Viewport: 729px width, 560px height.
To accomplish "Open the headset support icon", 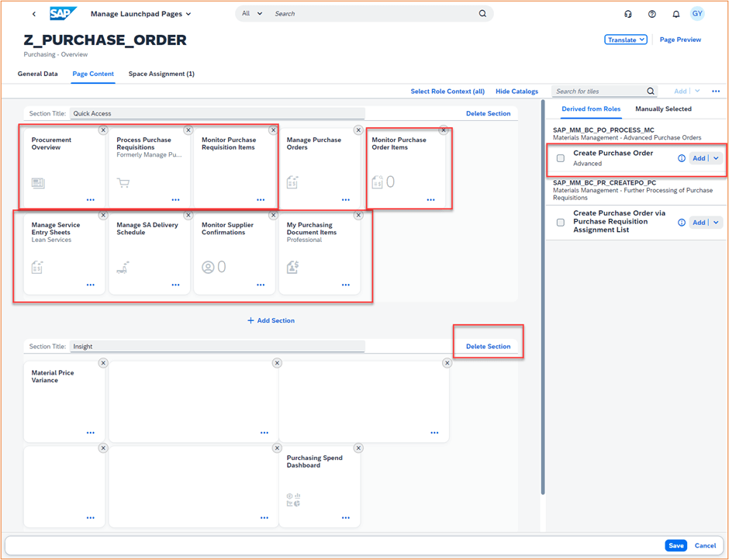I will point(628,14).
